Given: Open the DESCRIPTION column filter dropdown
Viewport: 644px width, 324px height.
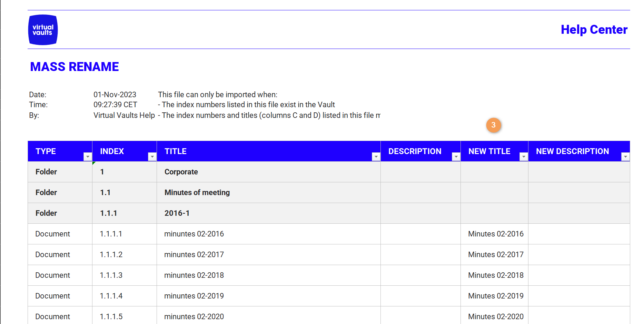Looking at the screenshot, I should pyautogui.click(x=456, y=157).
